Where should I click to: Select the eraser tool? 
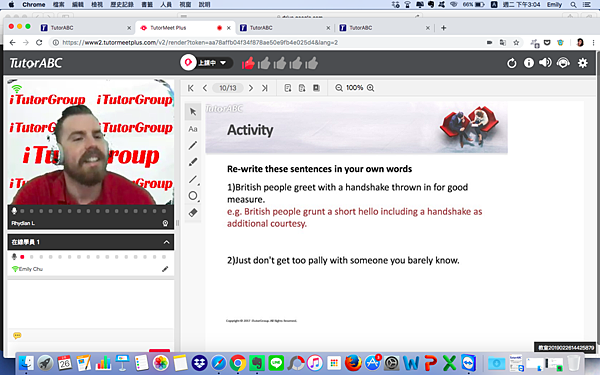[193, 213]
